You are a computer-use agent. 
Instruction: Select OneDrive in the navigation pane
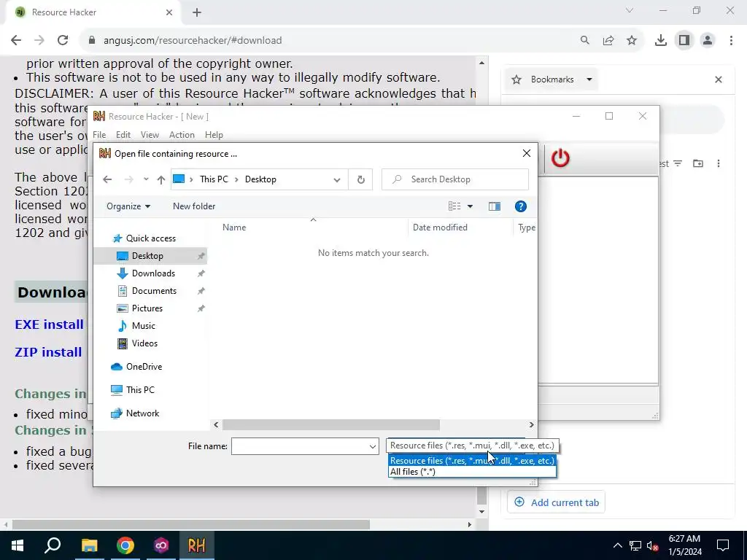pos(144,367)
